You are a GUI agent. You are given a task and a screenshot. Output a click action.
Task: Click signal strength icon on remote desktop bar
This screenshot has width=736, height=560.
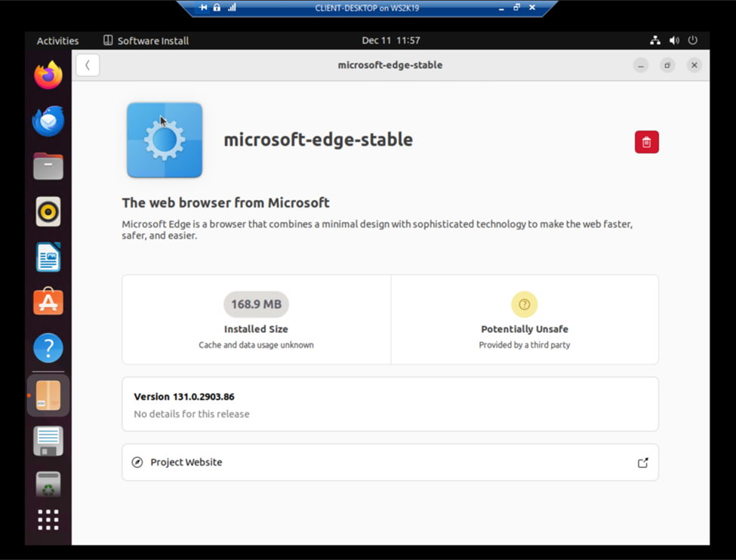coord(232,8)
